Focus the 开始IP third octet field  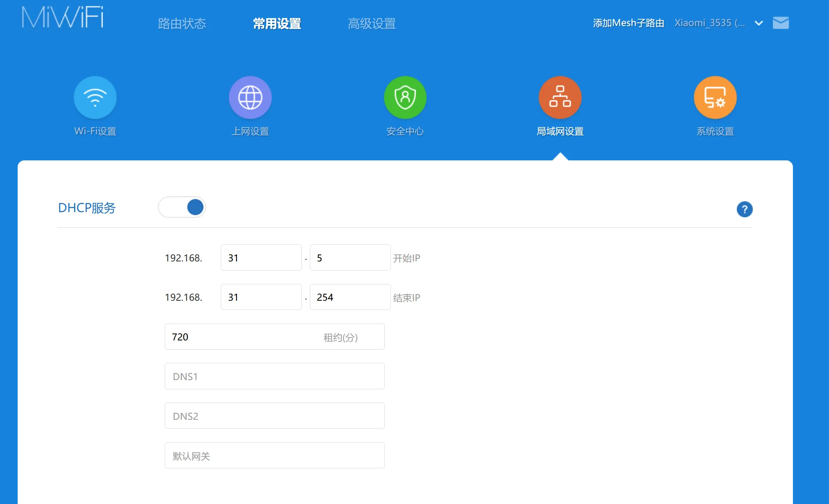(261, 257)
